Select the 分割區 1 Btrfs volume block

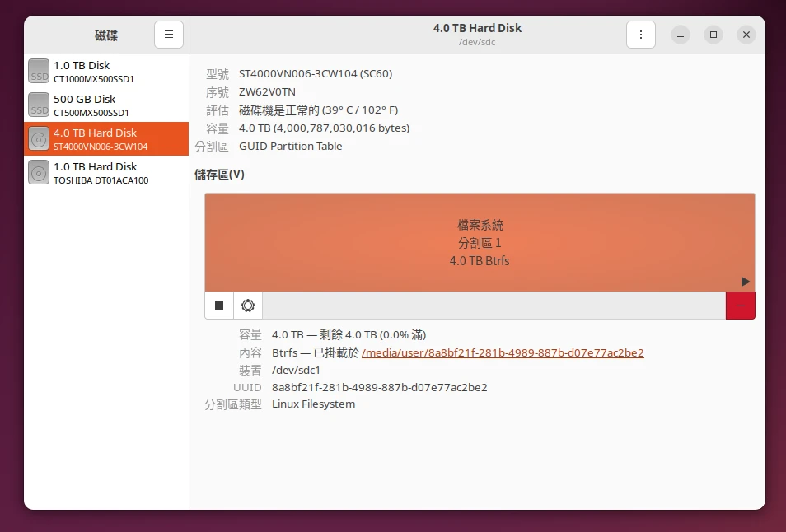pos(480,242)
